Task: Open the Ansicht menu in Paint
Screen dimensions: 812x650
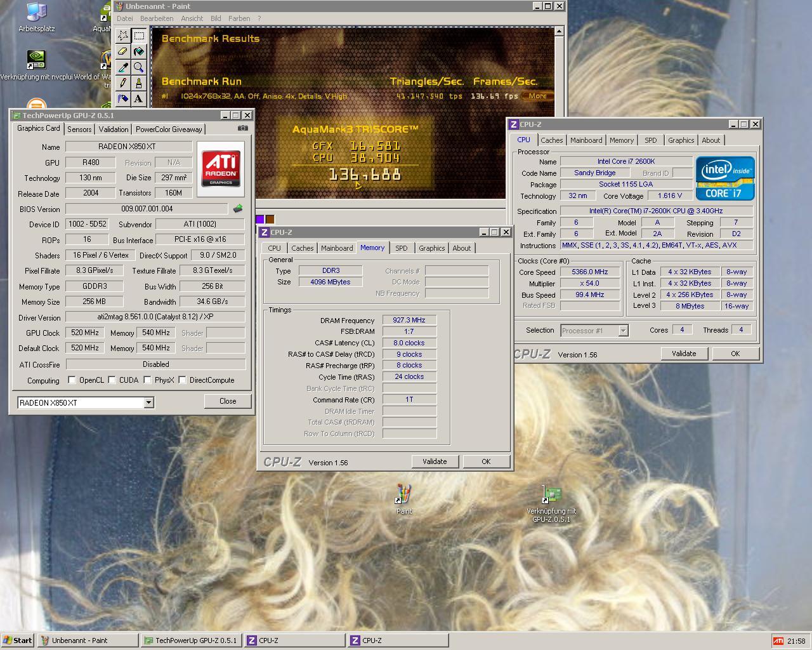Action: [192, 18]
